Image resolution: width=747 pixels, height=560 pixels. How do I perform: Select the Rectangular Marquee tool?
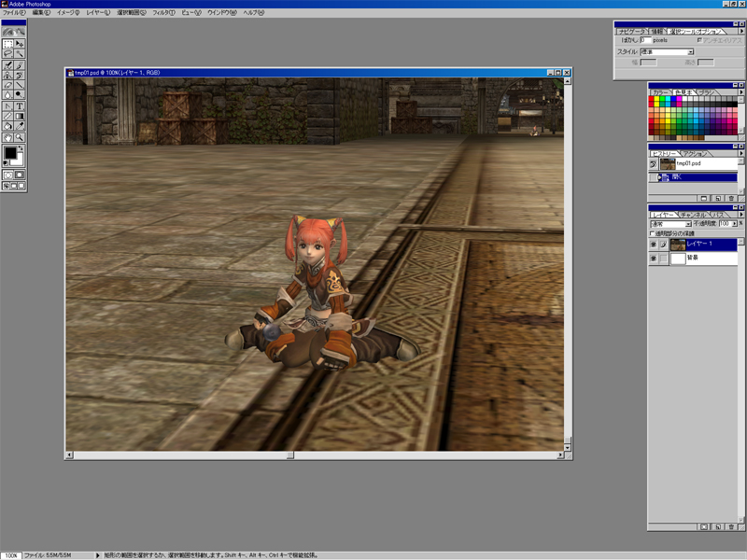pyautogui.click(x=8, y=44)
